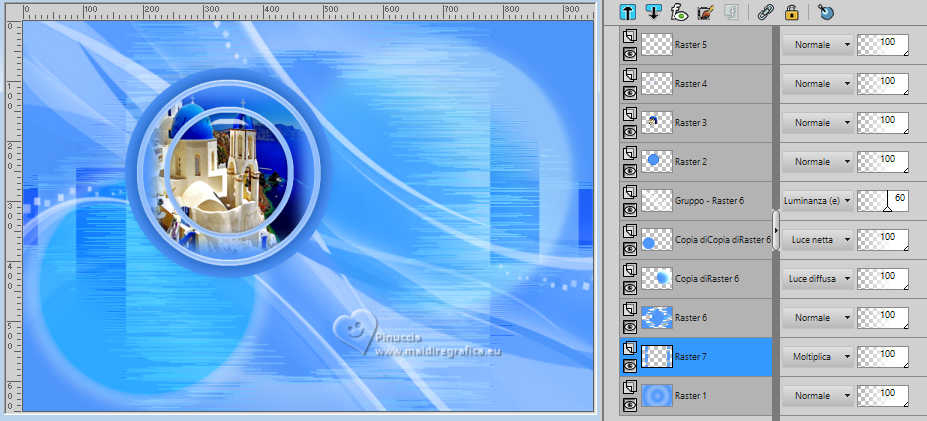Toggle the layer effects visibility icon

(679, 11)
